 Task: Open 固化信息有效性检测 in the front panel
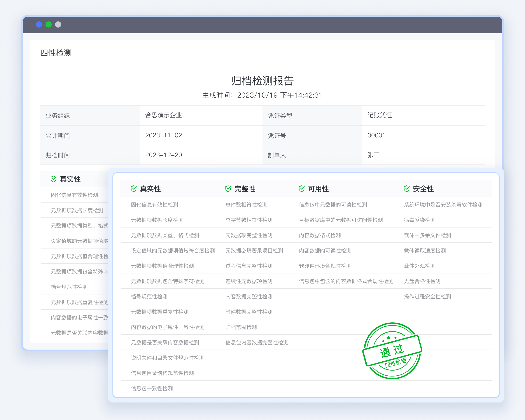(154, 205)
